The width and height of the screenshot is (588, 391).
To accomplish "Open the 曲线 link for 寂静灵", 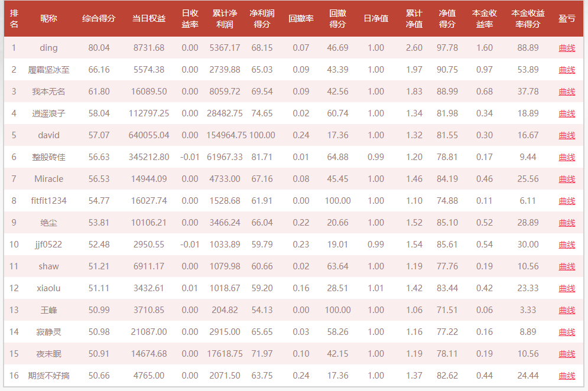I will coord(567,332).
